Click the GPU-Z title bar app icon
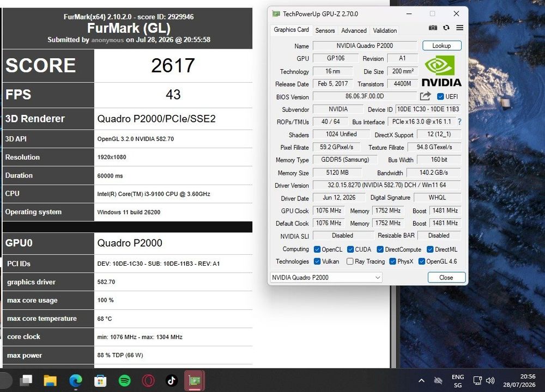The width and height of the screenshot is (545, 392). 276,14
